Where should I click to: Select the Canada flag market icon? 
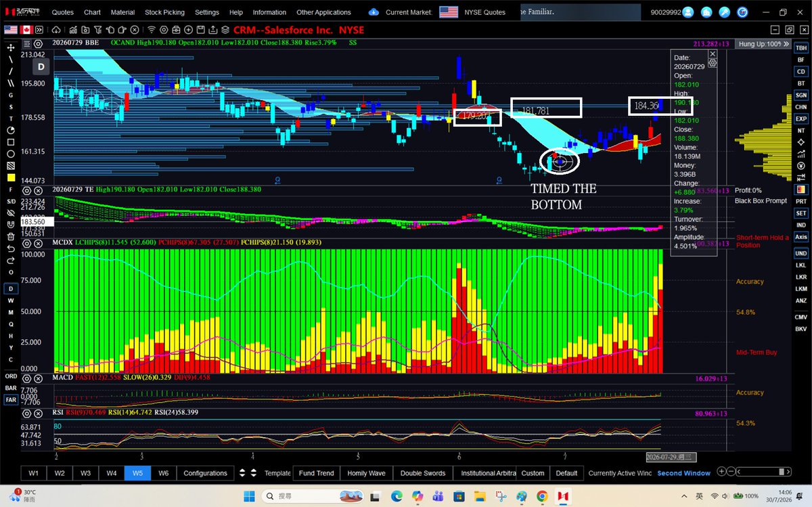28,30
